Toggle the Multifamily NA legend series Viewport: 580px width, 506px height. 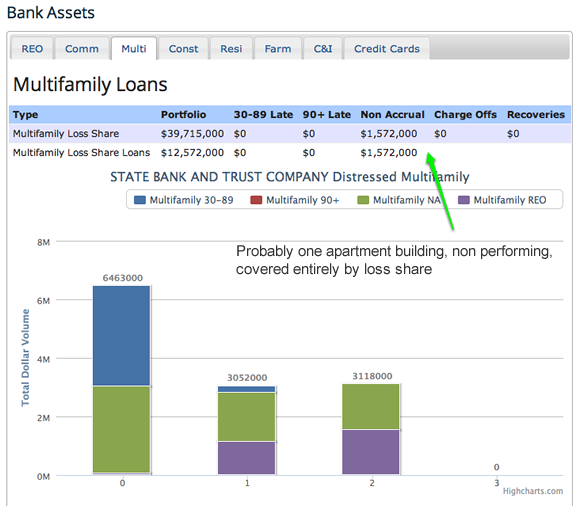pyautogui.click(x=399, y=200)
